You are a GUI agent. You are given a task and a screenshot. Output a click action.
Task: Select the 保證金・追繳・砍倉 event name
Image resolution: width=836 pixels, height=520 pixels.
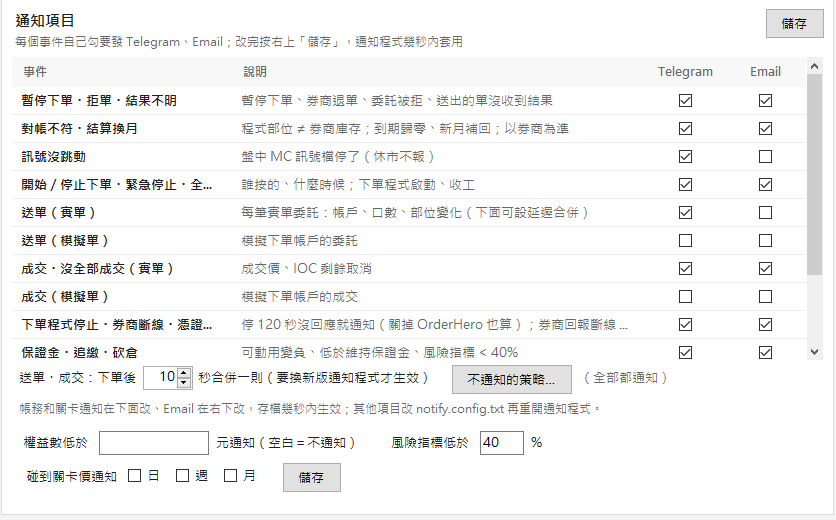click(x=79, y=353)
